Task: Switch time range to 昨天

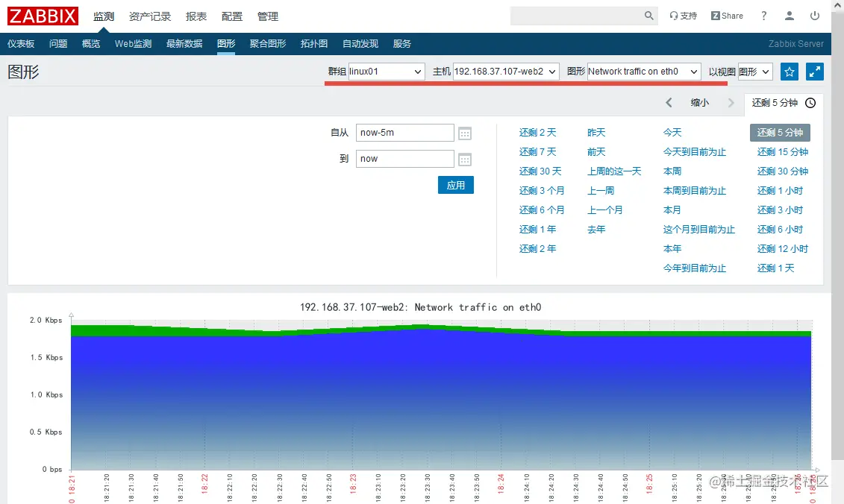Action: (x=596, y=132)
